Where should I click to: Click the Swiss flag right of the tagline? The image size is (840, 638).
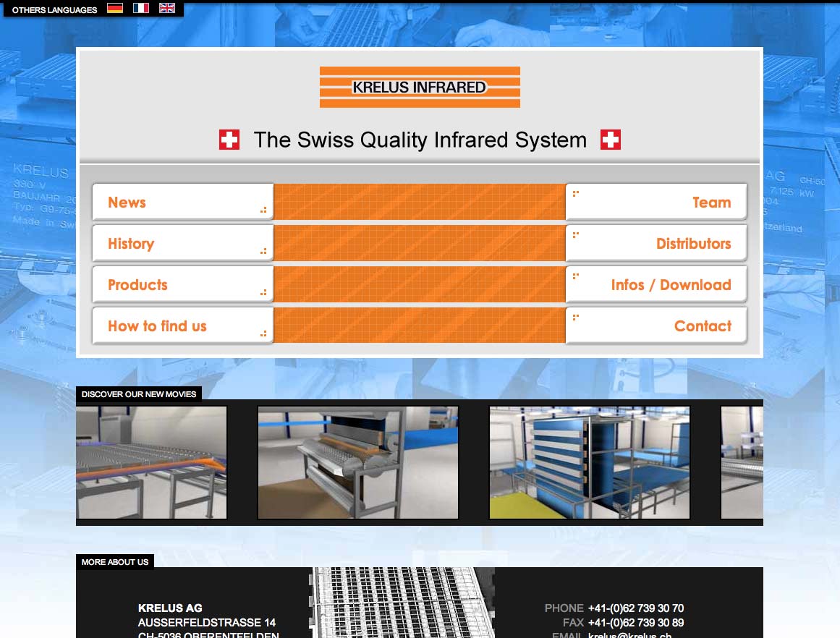click(x=610, y=140)
